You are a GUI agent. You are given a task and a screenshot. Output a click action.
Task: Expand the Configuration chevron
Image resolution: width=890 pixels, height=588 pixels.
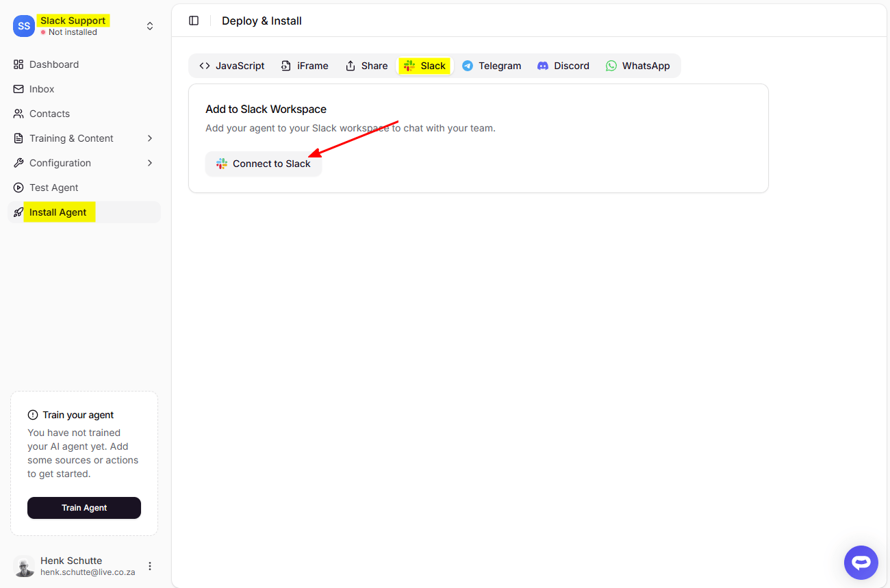[150, 163]
